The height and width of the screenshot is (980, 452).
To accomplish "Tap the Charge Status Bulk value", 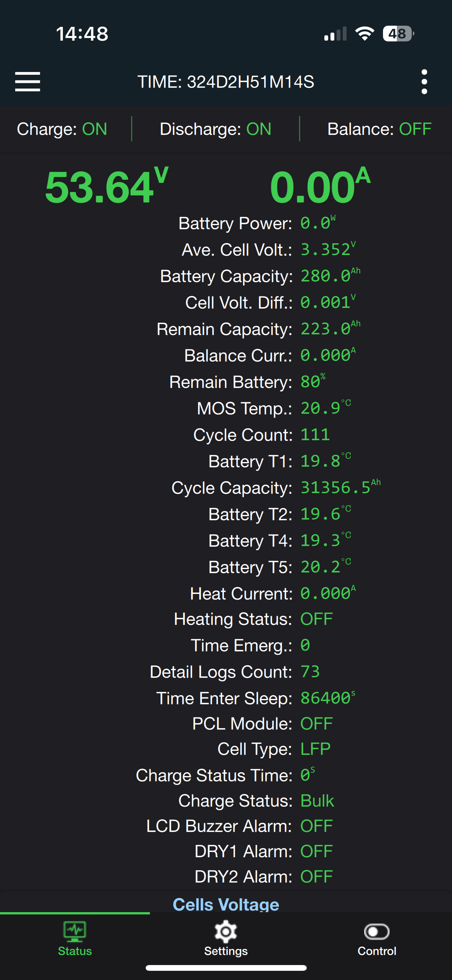I will tap(317, 801).
